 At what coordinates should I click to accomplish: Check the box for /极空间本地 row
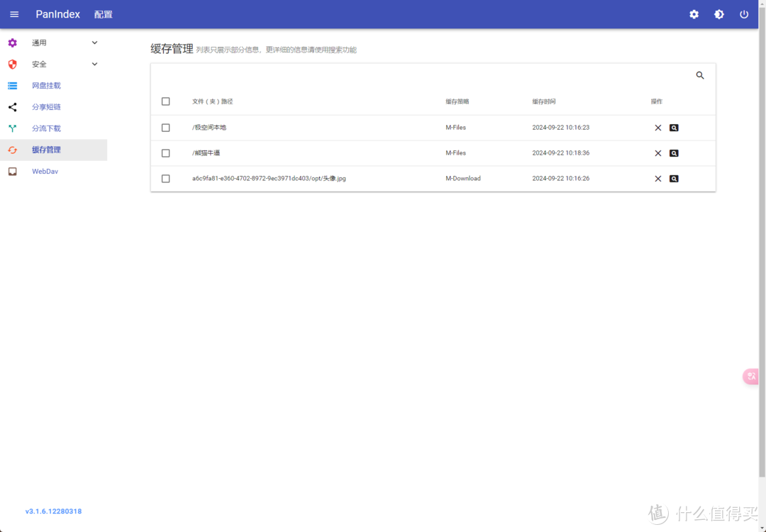[165, 128]
